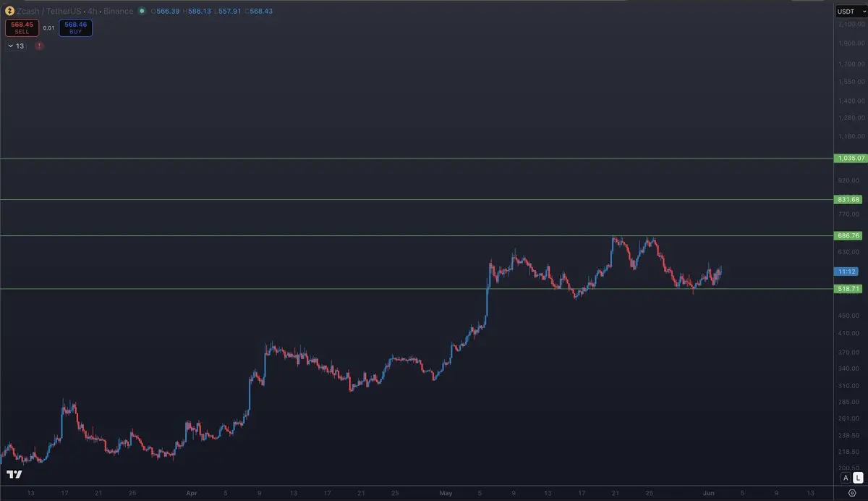Click the 1,280.00 price axis label

(x=851, y=117)
